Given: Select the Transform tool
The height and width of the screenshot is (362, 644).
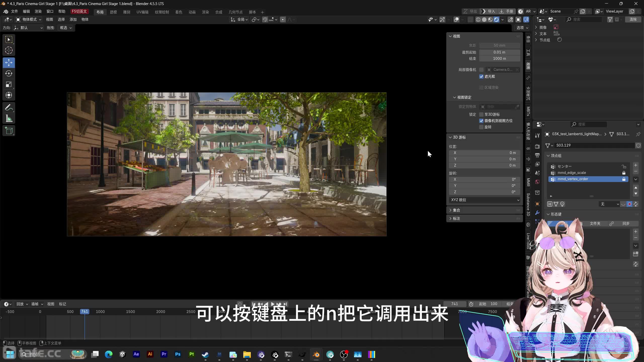Looking at the screenshot, I should click(x=9, y=95).
